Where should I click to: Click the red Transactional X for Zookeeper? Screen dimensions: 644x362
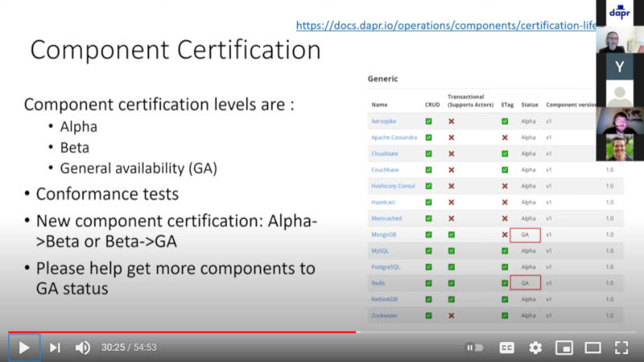coord(452,315)
